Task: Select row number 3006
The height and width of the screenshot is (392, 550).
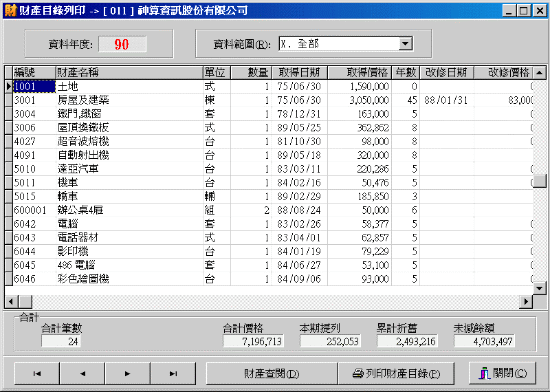Action: point(34,128)
